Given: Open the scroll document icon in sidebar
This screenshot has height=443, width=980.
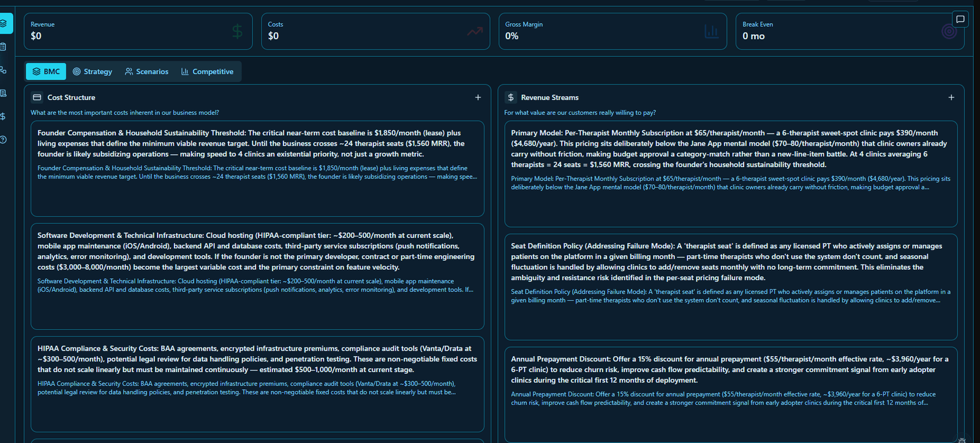Looking at the screenshot, I should [x=4, y=93].
